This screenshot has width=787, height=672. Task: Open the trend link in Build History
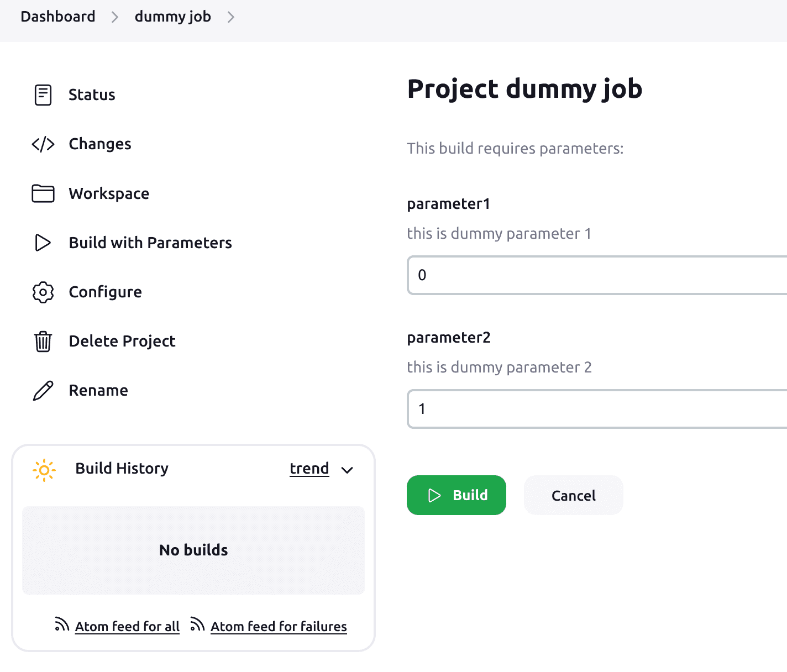tap(309, 469)
